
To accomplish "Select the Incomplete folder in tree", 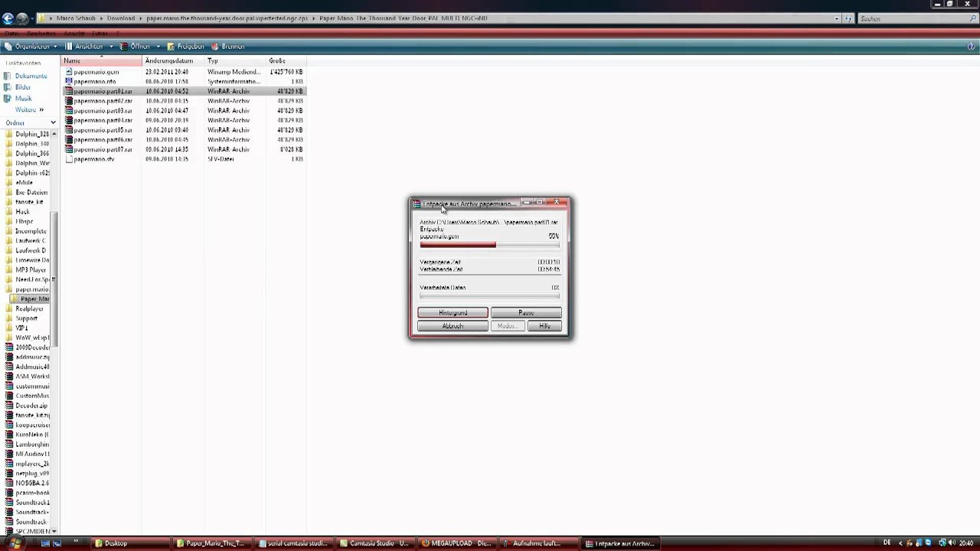I will click(x=31, y=231).
